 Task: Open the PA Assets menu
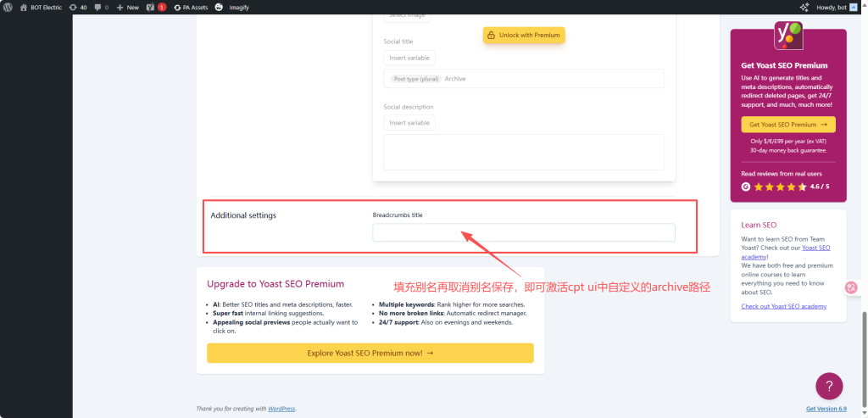click(x=191, y=7)
